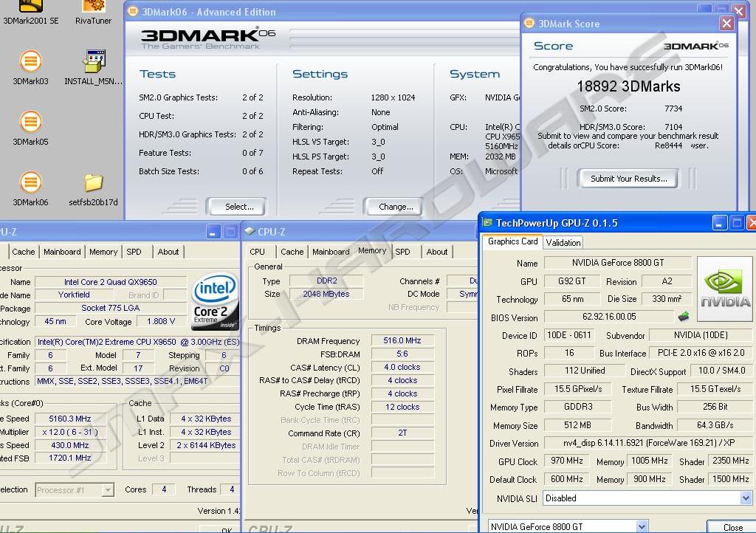Image resolution: width=756 pixels, height=533 pixels.
Task: Click the Shaders 112 Unified field
Action: pyautogui.click(x=585, y=371)
